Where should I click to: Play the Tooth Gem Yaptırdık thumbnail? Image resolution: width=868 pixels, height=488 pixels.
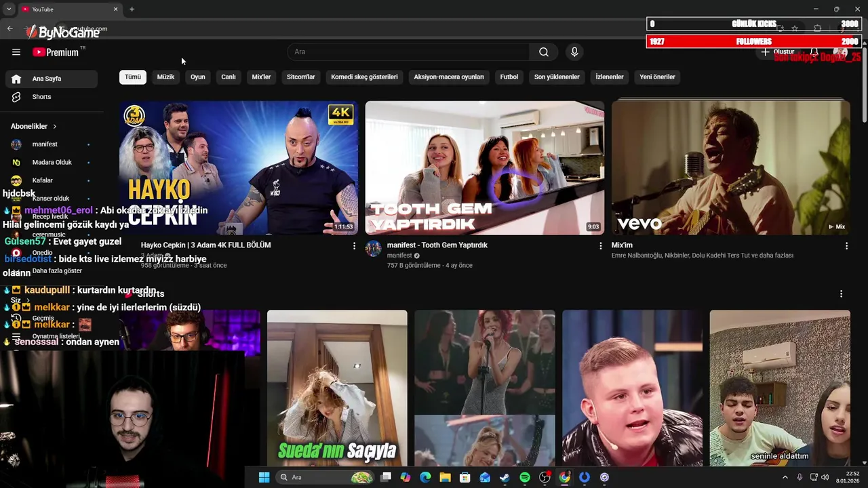[484, 168]
